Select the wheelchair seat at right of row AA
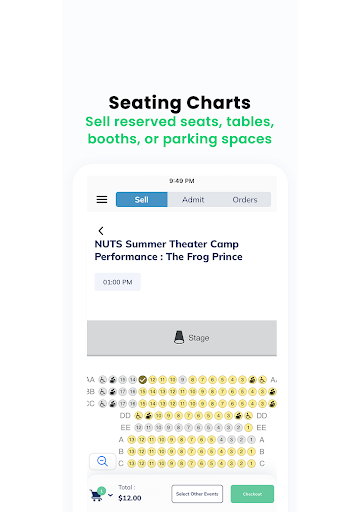Screen dimensions: 360x512 (x=262, y=380)
